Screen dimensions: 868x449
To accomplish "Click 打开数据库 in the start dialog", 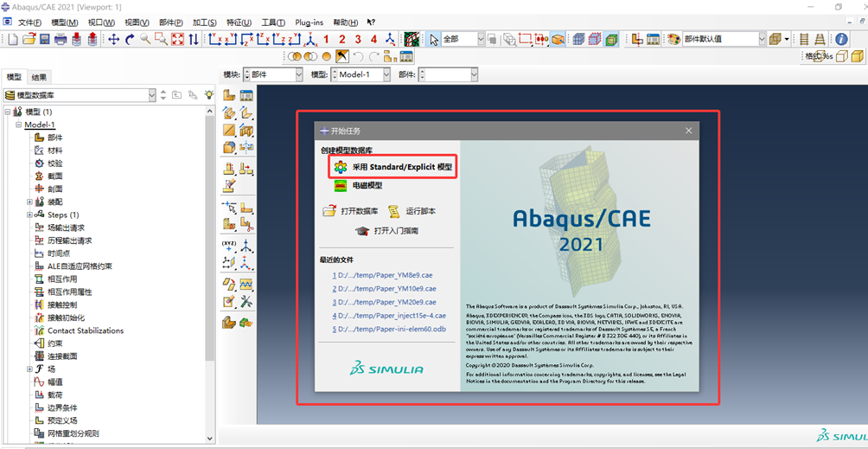I will (x=360, y=211).
